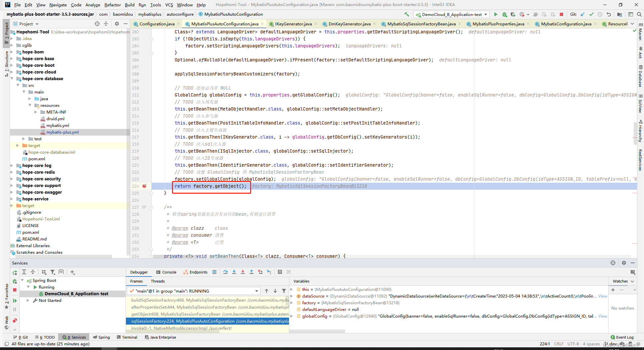The width and height of the screenshot is (644, 350).
Task: Open Project panel settings gear icon
Action: 117,24
